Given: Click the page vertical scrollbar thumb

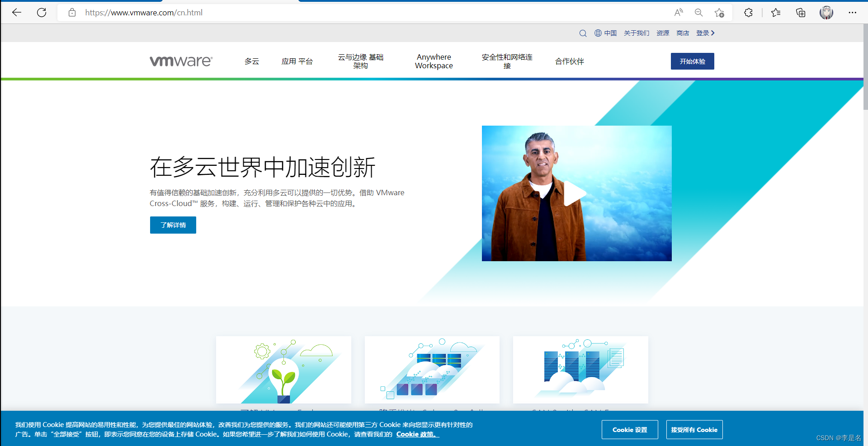Looking at the screenshot, I should (865, 68).
